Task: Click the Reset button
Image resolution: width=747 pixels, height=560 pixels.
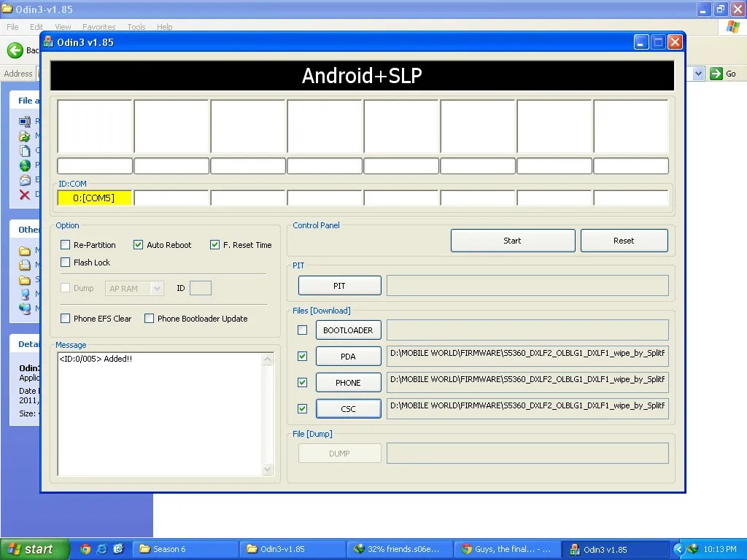Action: click(624, 241)
